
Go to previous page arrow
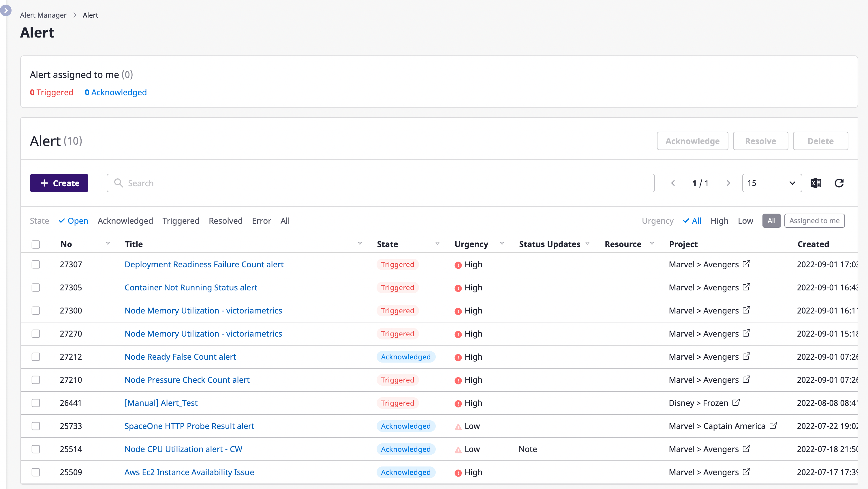click(673, 183)
